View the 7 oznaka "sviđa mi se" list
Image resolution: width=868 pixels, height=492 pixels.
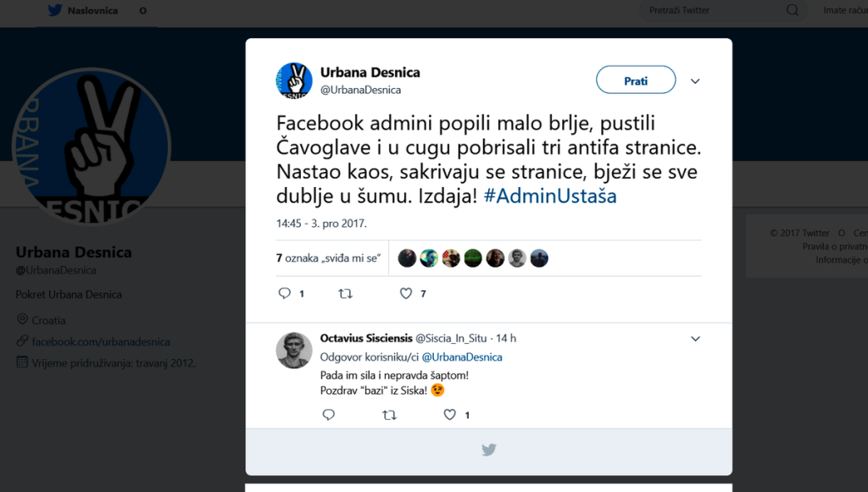point(327,258)
